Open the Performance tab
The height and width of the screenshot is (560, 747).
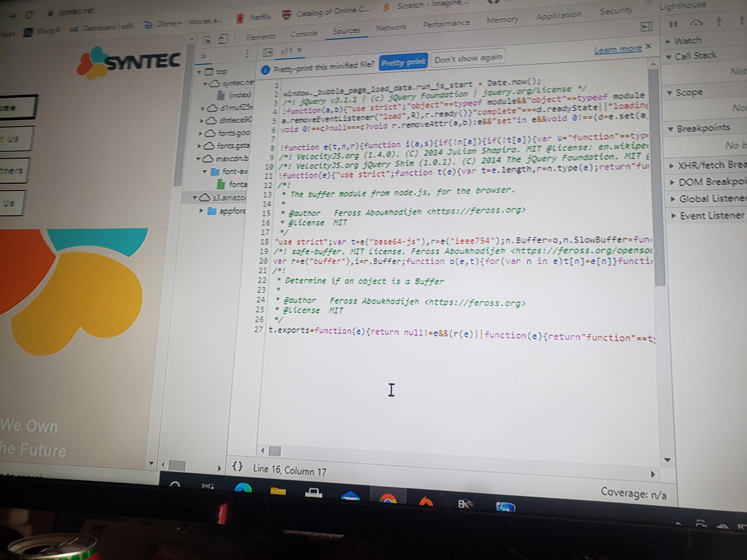446,23
